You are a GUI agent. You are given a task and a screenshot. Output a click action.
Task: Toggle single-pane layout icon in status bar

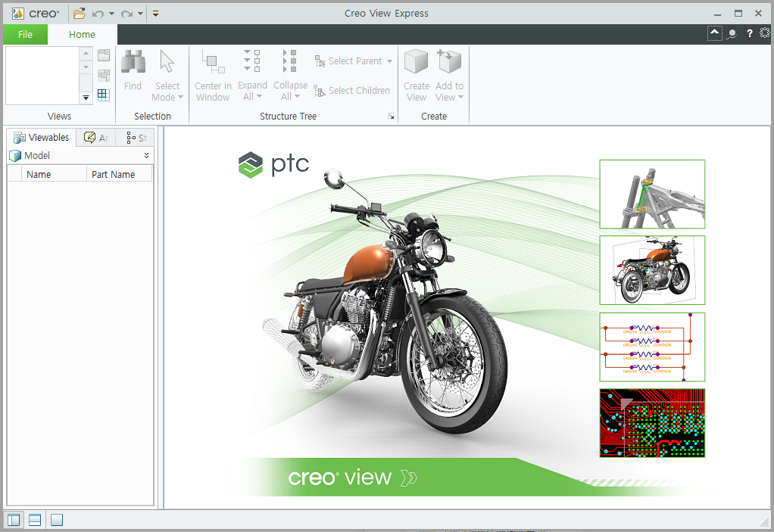coord(57,520)
